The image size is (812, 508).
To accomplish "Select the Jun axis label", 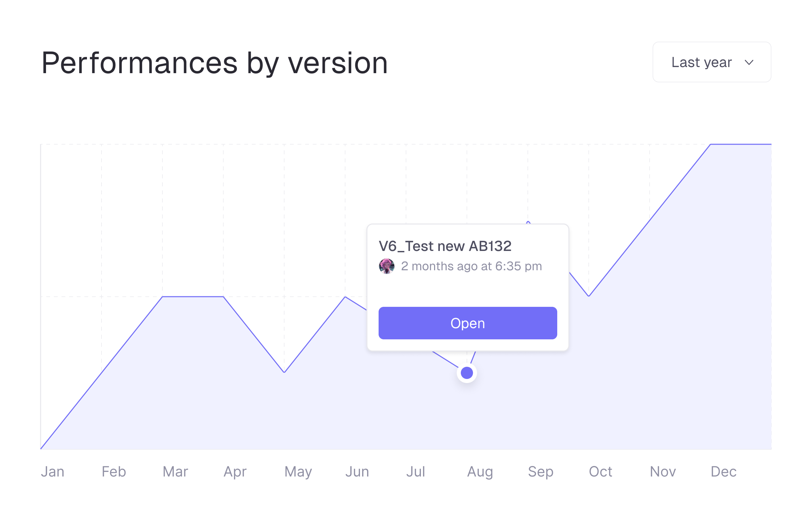I will point(357,472).
